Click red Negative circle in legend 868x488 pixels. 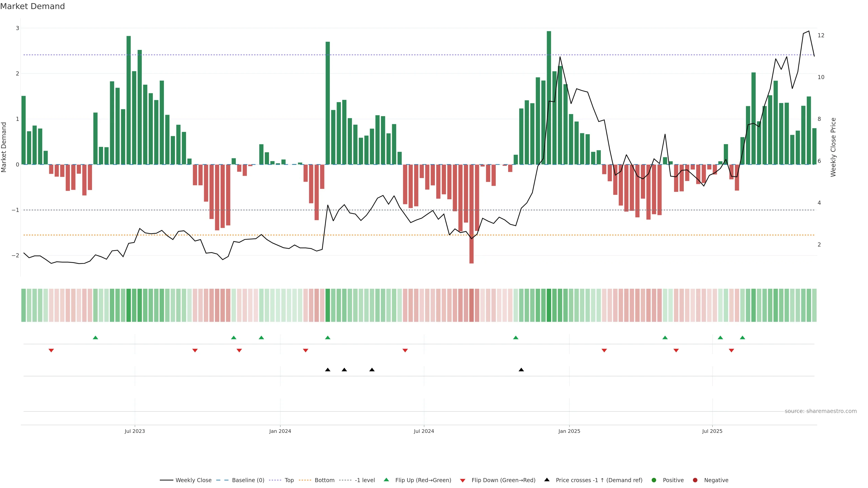695,480
